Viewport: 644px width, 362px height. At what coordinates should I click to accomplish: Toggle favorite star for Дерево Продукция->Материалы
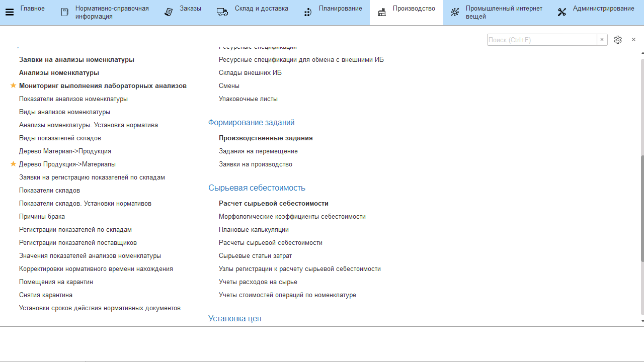14,164
